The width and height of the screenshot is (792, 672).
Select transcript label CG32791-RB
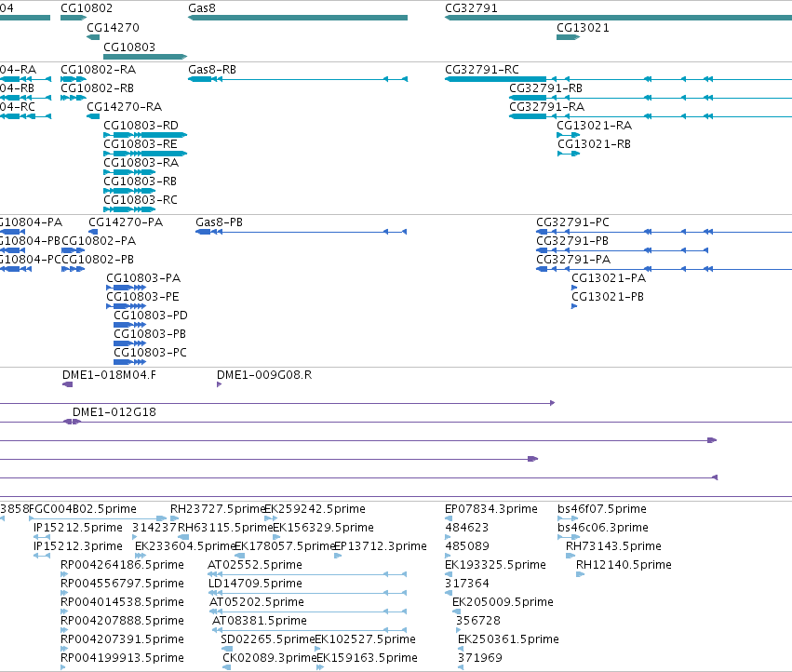coord(545,87)
